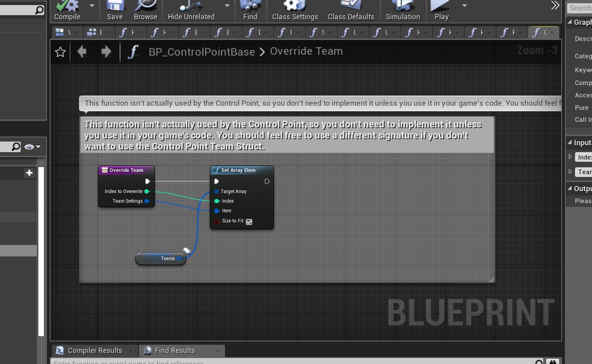Expand the Index input parameter row
The image size is (592, 364).
570,157
